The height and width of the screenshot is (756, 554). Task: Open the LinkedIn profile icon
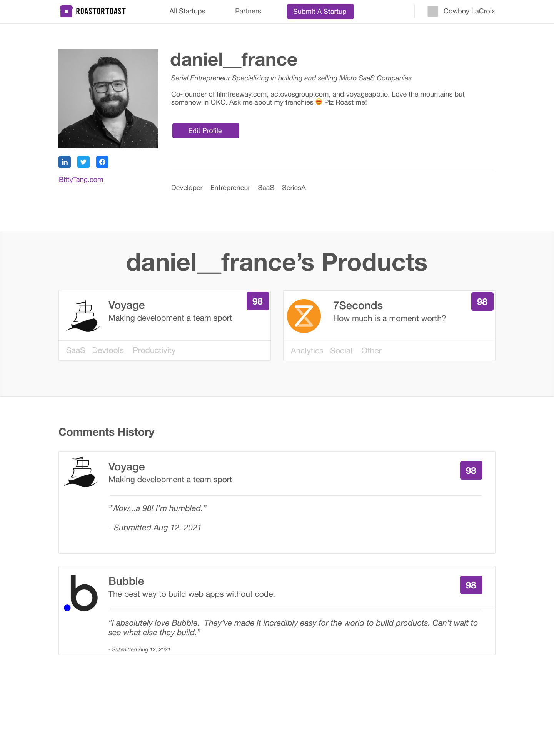pos(65,162)
